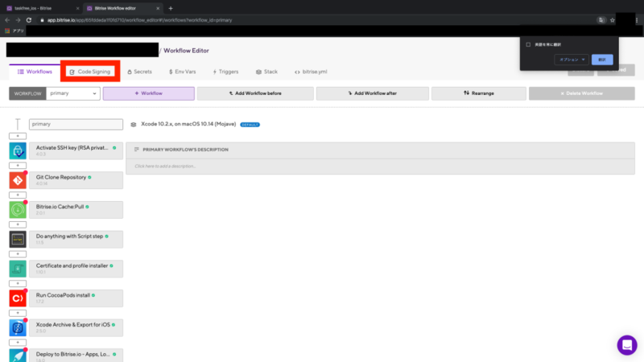This screenshot has width=644, height=362.
Task: Click the Xcode Archive & Export icon
Action: coord(18,328)
